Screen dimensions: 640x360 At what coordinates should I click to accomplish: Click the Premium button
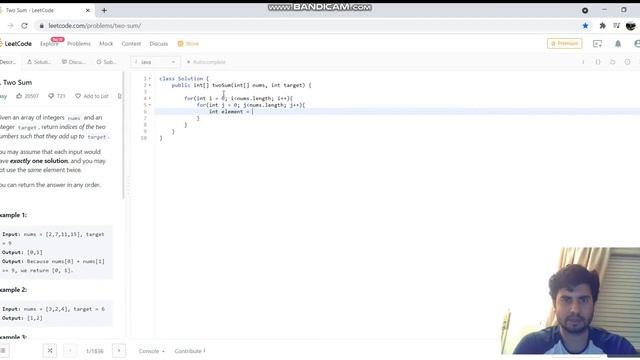click(564, 43)
